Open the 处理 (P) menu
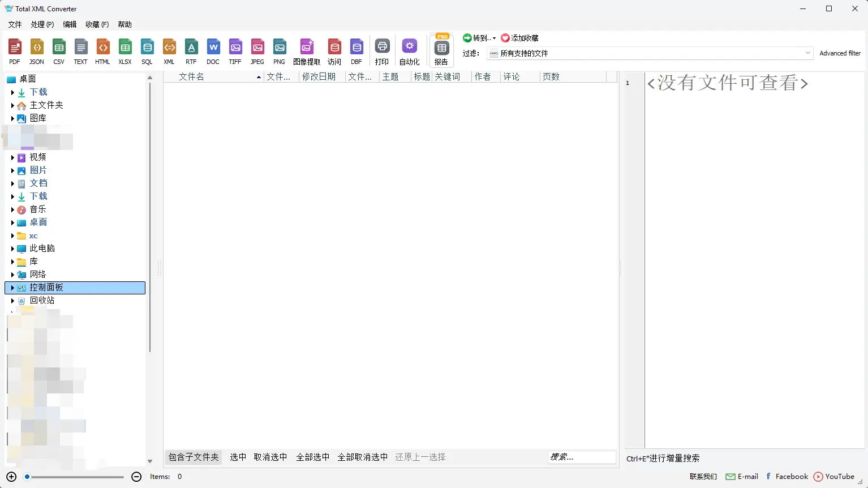868x488 pixels. [x=42, y=24]
